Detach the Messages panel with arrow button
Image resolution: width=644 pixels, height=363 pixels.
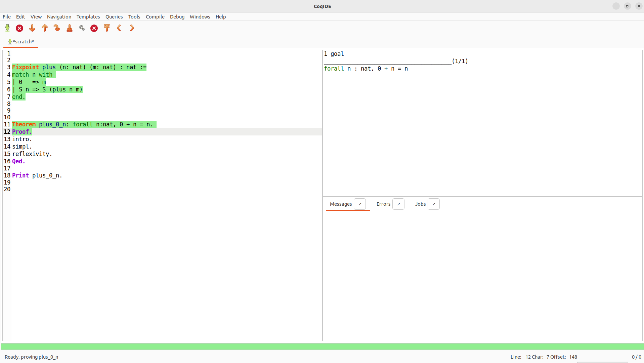(360, 204)
